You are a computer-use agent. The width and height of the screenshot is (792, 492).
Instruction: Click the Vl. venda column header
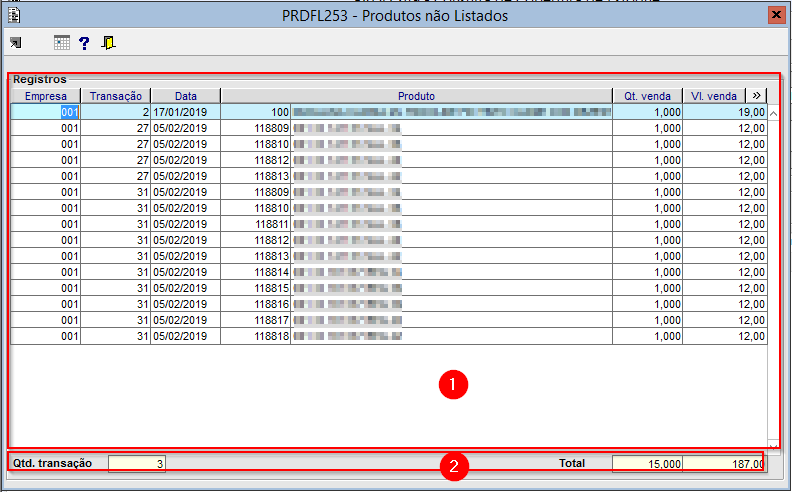[x=714, y=96]
